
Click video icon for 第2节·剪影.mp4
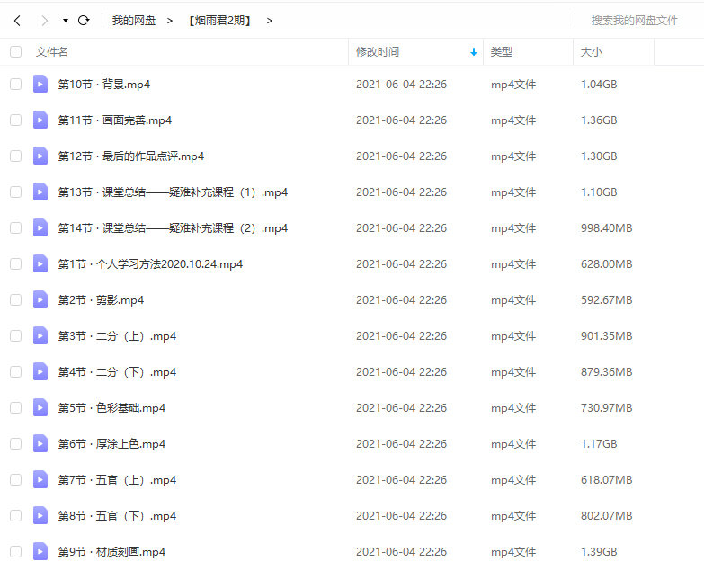(x=40, y=299)
